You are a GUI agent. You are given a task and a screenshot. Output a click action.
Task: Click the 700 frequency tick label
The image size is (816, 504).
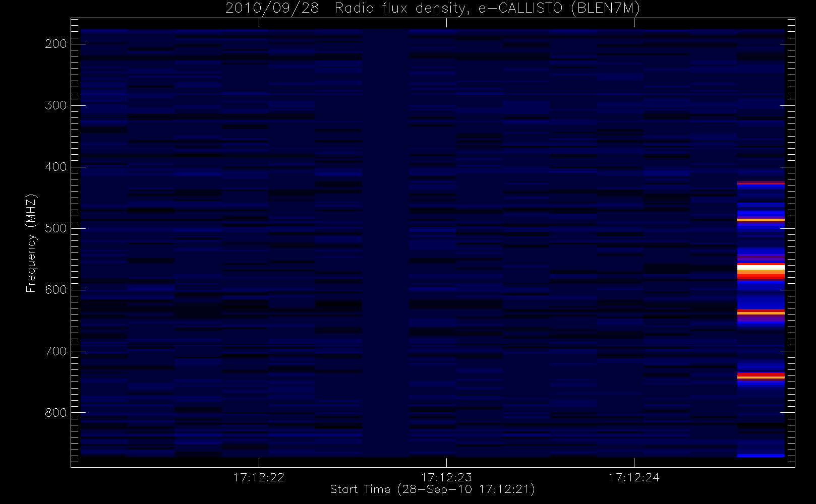coord(55,351)
